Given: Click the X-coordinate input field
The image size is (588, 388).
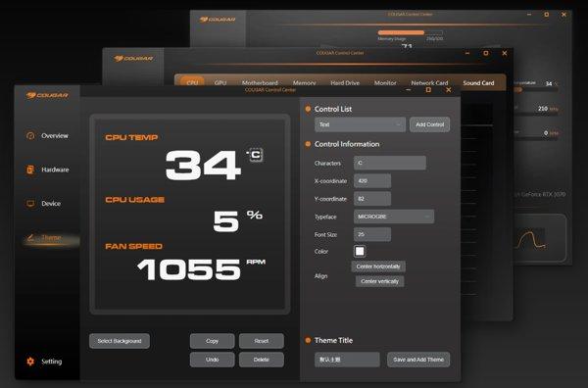Looking at the screenshot, I should tap(372, 180).
